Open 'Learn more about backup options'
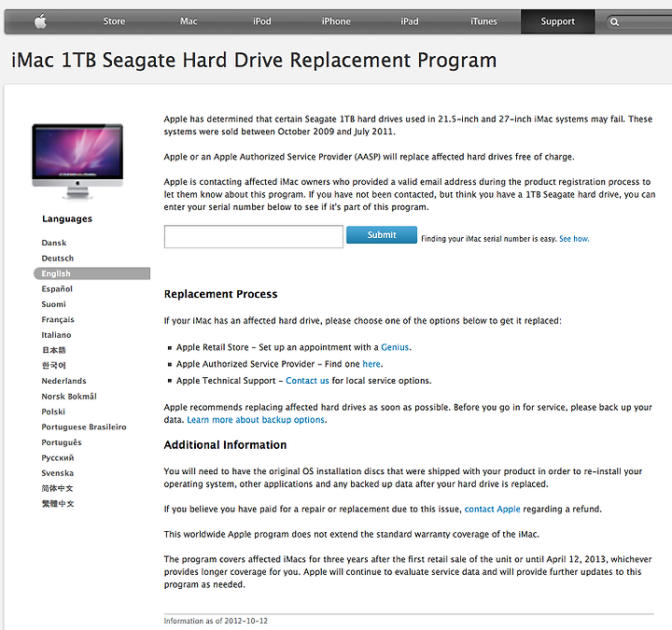 (256, 420)
